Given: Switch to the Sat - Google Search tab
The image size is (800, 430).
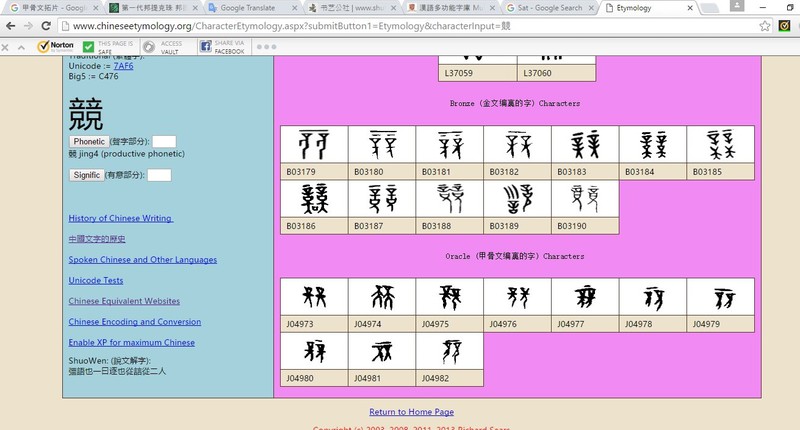Looking at the screenshot, I should tap(545, 7).
